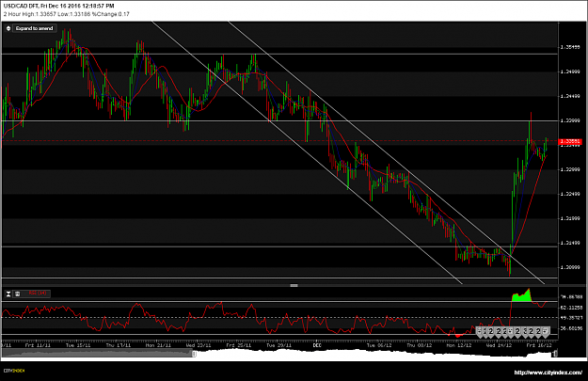Screen dimensions: 588x381
Task: Collapse the RSI indicator panel
Action: 8,294
